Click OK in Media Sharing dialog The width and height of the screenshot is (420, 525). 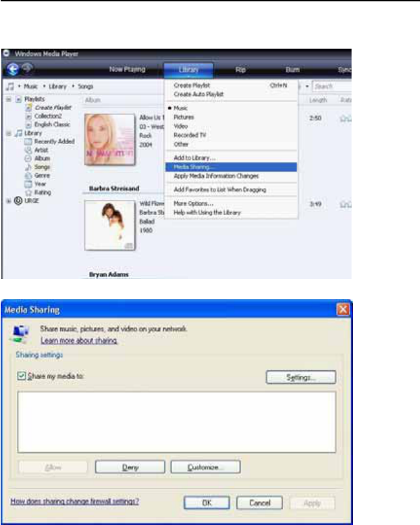tap(207, 503)
